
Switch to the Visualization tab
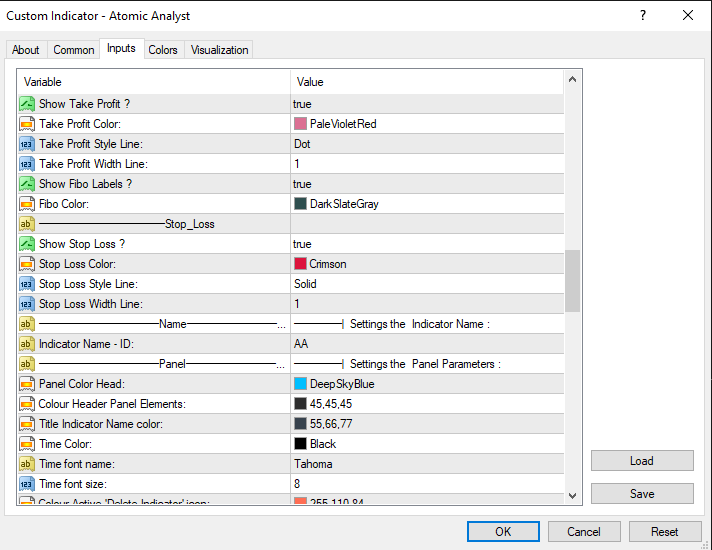pos(219,50)
